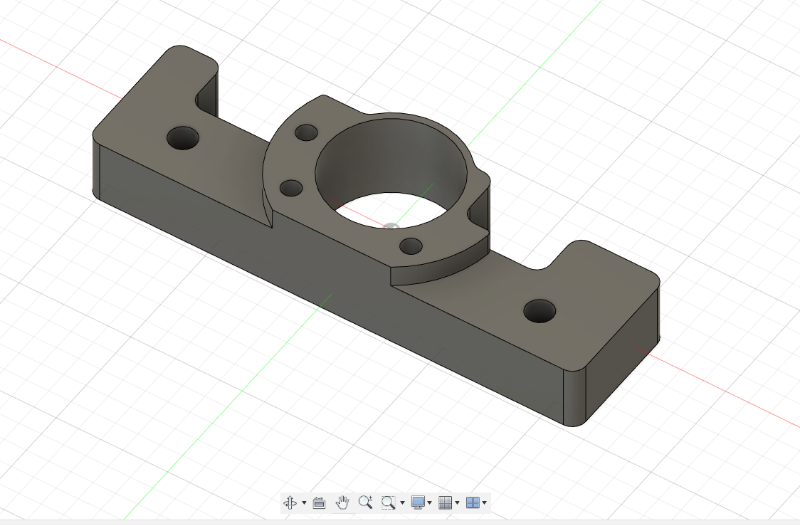Click the Look At icon
Image resolution: width=800 pixels, height=525 pixels.
coord(319,502)
